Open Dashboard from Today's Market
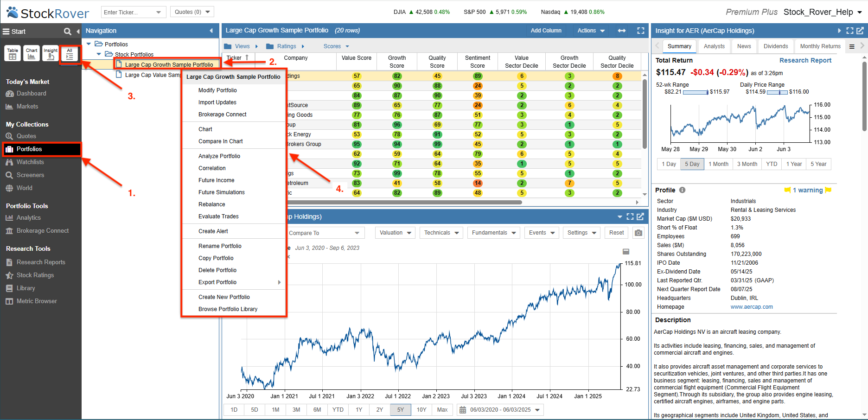 31,93
